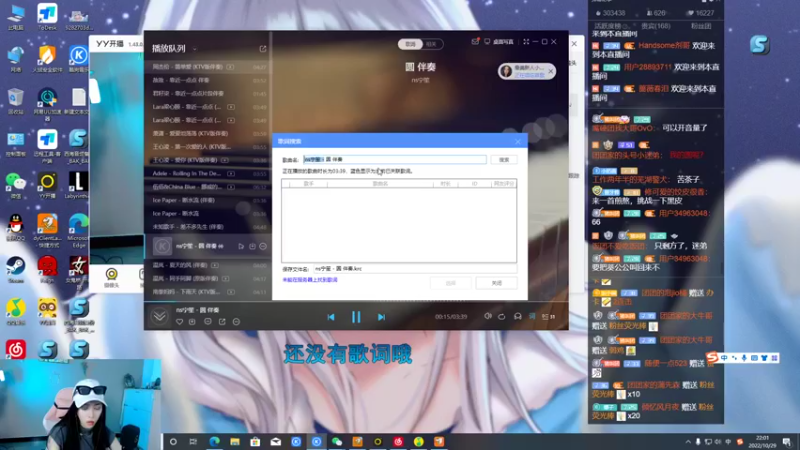Screen dimensions: 800x450
Task: Download the highlighted queue song 圆 伴奏
Action: [x=252, y=246]
